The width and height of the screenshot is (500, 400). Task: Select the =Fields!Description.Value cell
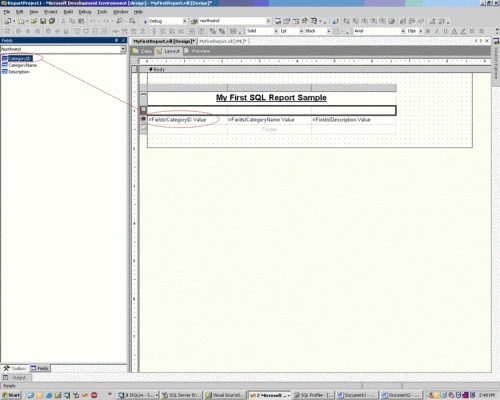354,120
